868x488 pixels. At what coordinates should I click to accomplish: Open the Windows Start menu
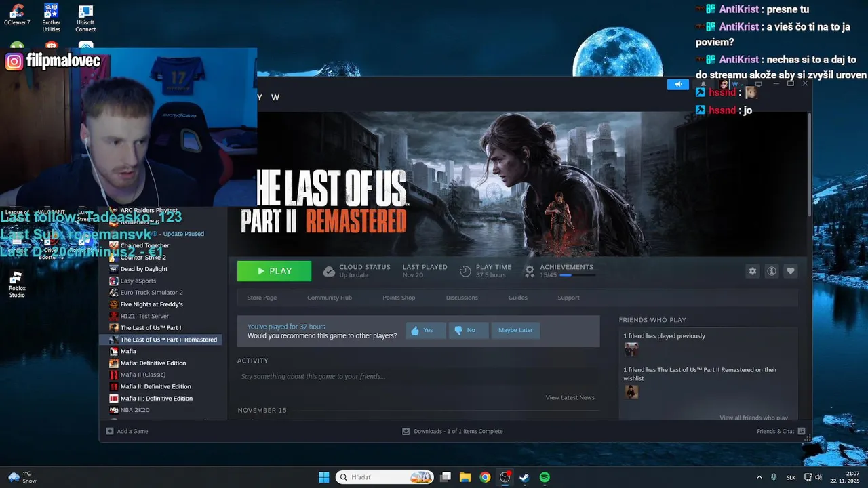323,477
